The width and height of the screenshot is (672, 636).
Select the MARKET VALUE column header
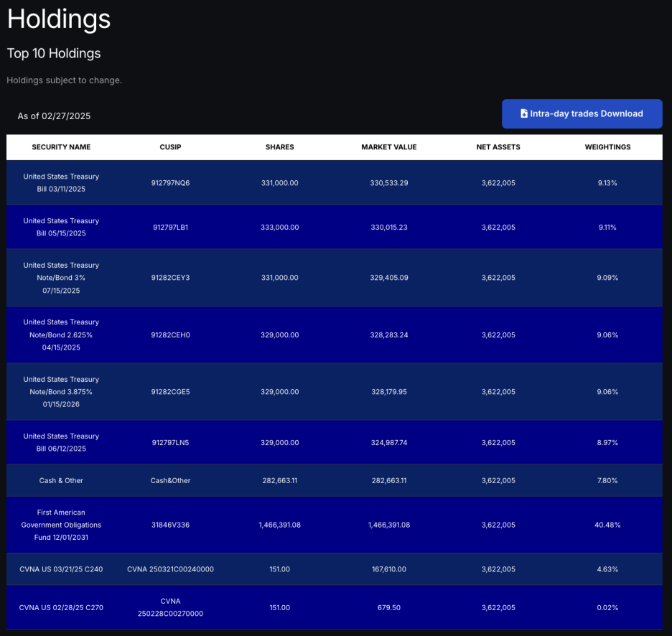389,147
